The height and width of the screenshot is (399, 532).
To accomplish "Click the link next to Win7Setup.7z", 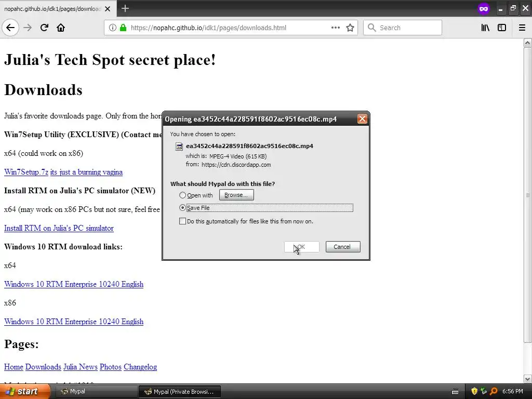I will point(86,172).
